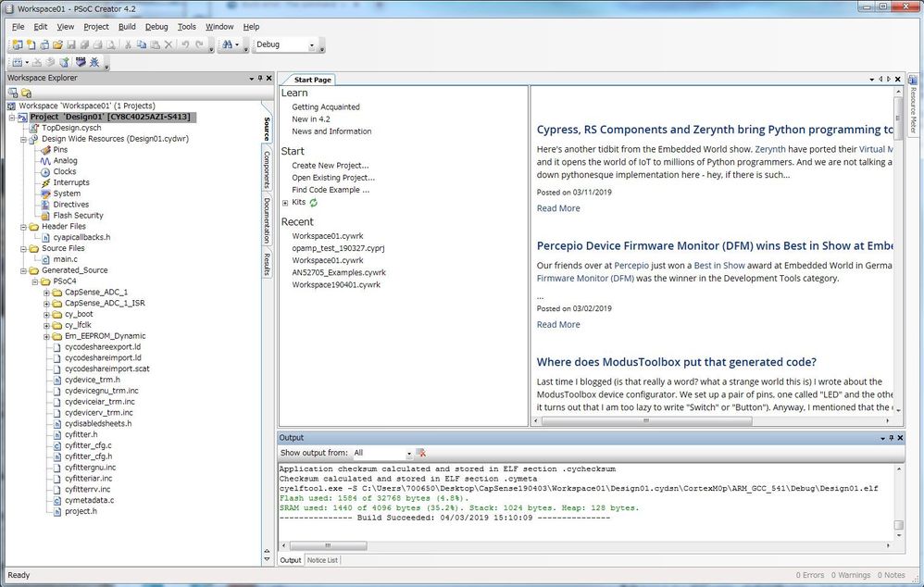This screenshot has width=924, height=587.
Task: Click the Interrupts lightning icon
Action: [45, 182]
